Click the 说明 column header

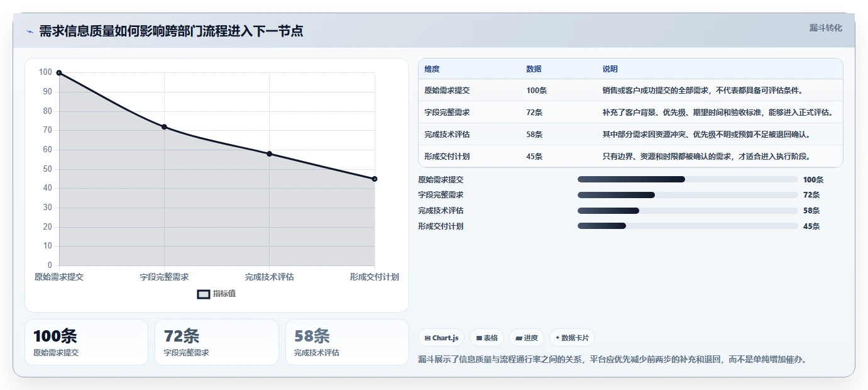pos(610,69)
